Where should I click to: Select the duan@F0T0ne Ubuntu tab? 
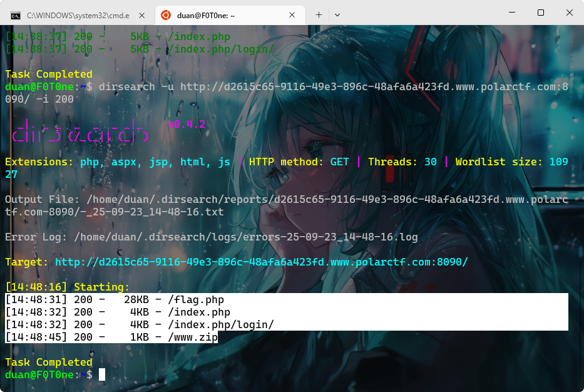click(x=230, y=15)
